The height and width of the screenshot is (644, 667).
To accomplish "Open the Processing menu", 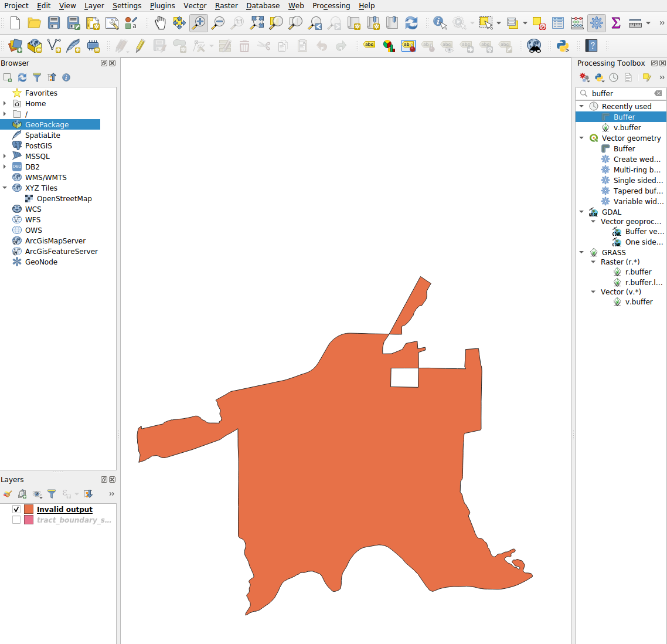I will [331, 6].
